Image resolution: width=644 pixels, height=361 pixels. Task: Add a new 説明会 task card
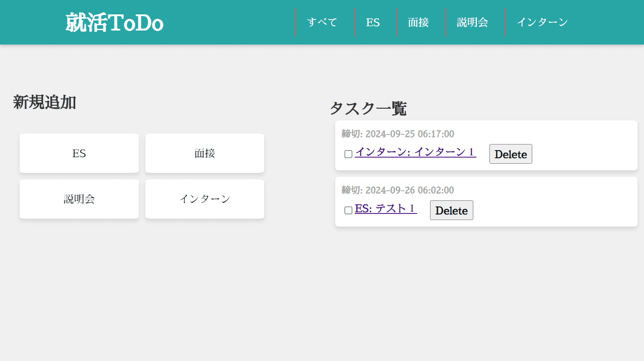pyautogui.click(x=79, y=199)
